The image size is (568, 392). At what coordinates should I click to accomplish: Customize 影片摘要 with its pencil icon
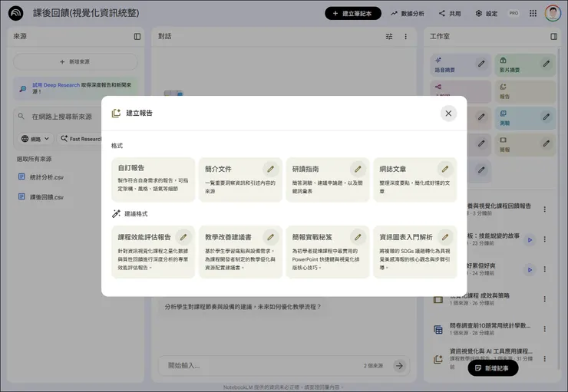click(546, 64)
